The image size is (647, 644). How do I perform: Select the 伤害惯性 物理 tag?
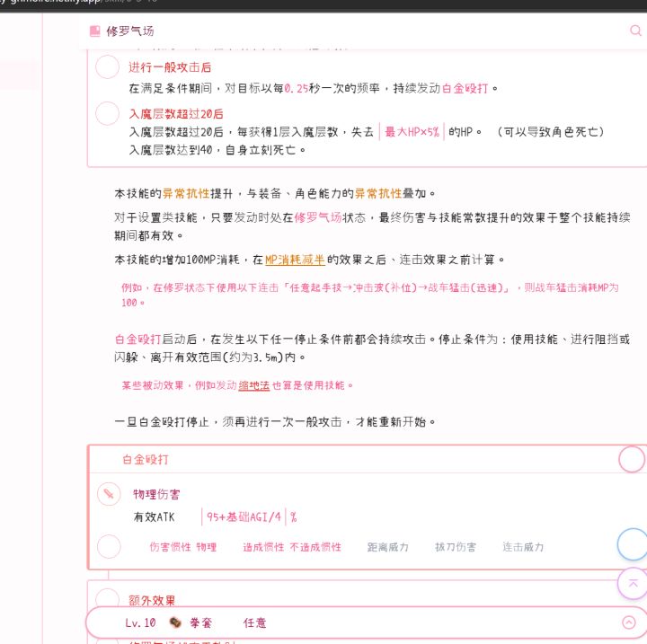(x=183, y=547)
